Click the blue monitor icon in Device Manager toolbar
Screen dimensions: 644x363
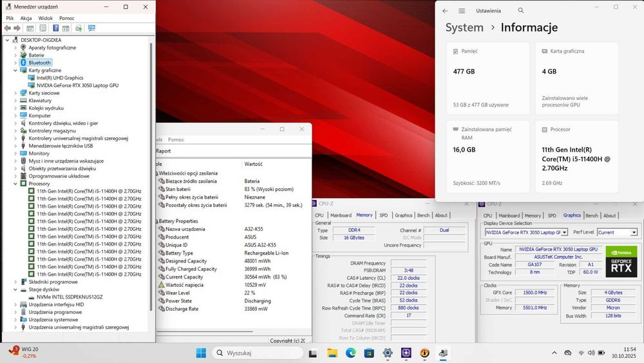(x=91, y=28)
